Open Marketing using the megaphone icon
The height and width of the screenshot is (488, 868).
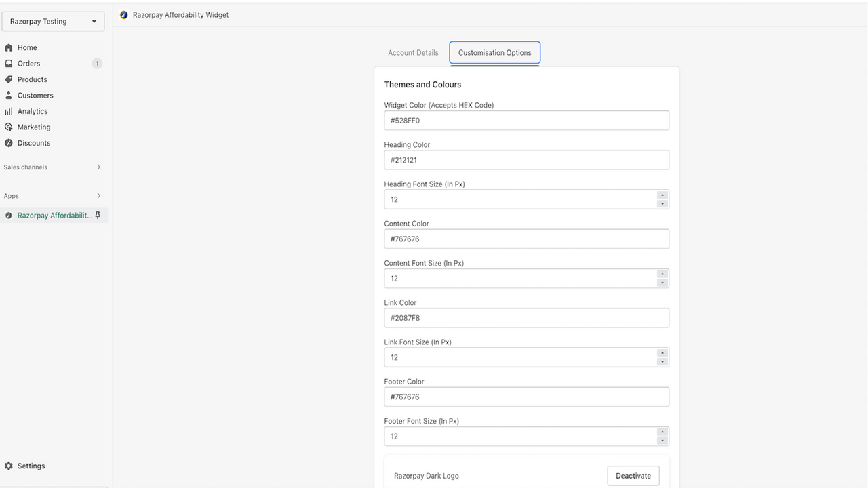tap(8, 127)
